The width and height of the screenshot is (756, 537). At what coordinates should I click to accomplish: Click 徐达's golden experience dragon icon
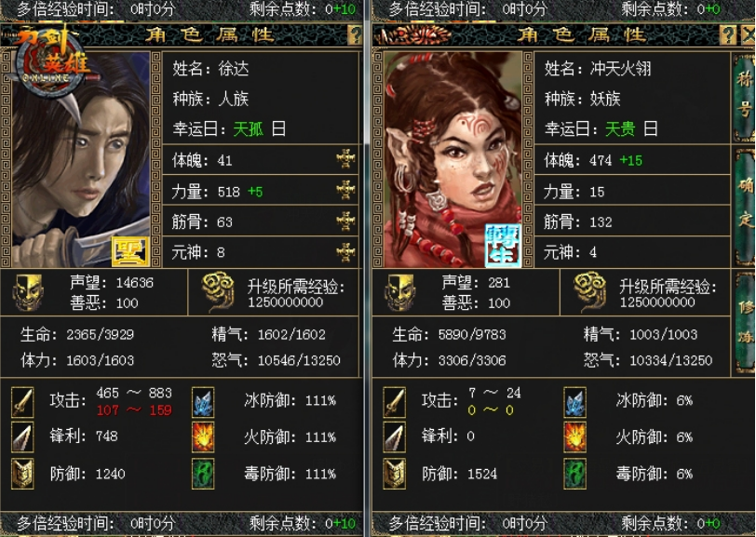218,291
